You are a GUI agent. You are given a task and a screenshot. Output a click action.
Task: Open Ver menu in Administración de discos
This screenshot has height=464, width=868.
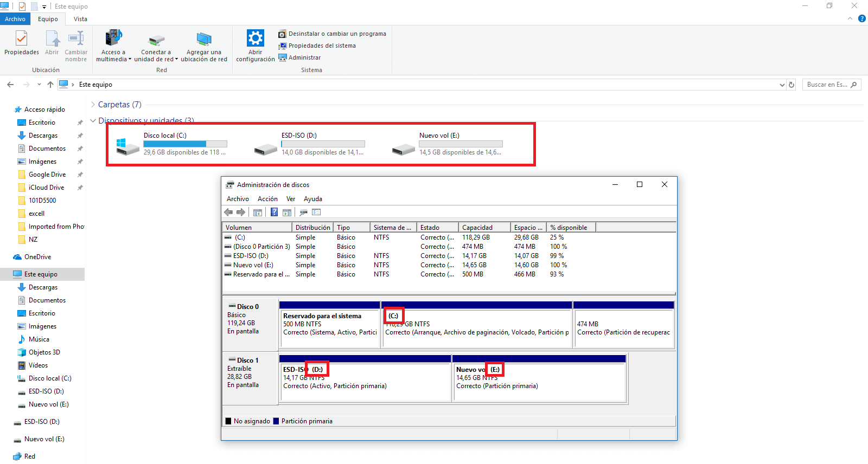pyautogui.click(x=291, y=199)
